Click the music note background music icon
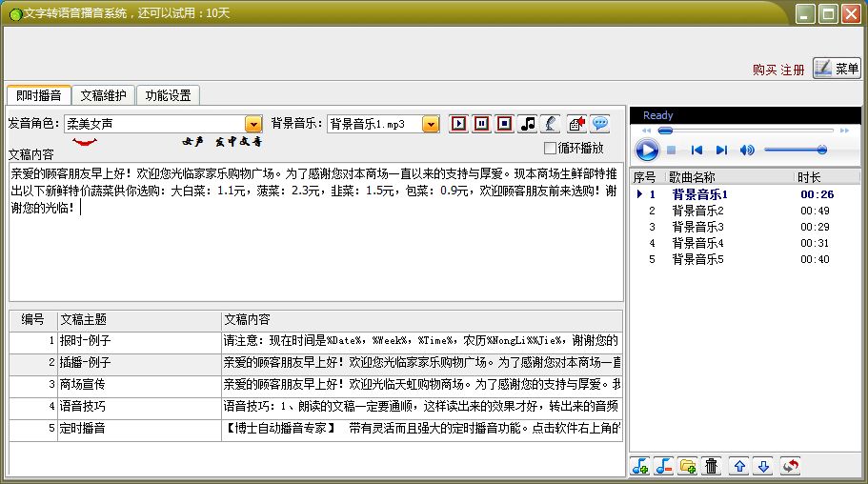 click(528, 124)
